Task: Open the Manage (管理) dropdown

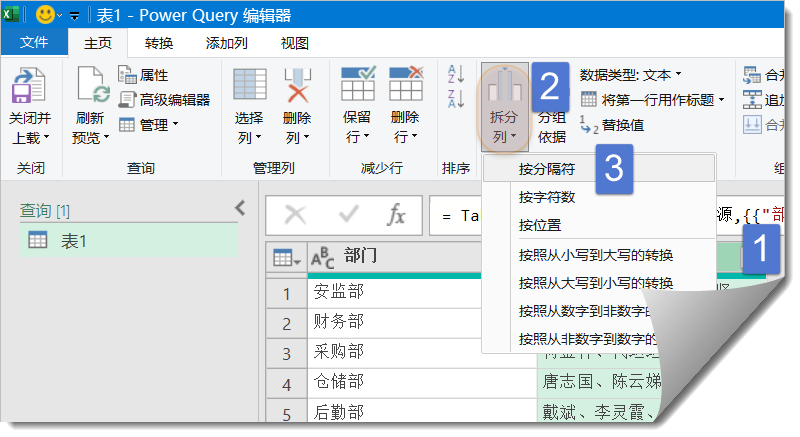Action: click(148, 124)
